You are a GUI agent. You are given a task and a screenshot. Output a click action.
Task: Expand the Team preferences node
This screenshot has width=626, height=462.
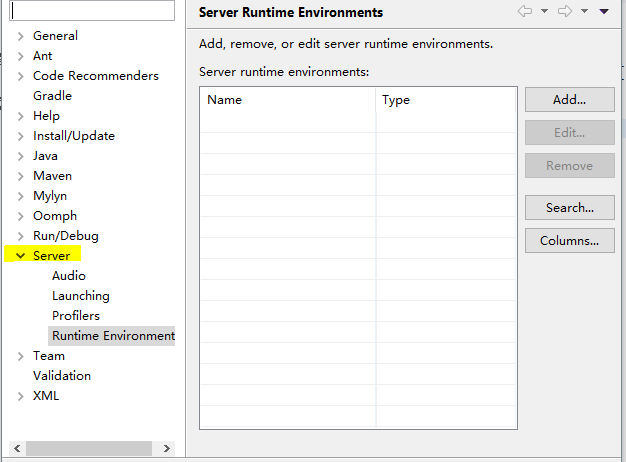click(20, 356)
